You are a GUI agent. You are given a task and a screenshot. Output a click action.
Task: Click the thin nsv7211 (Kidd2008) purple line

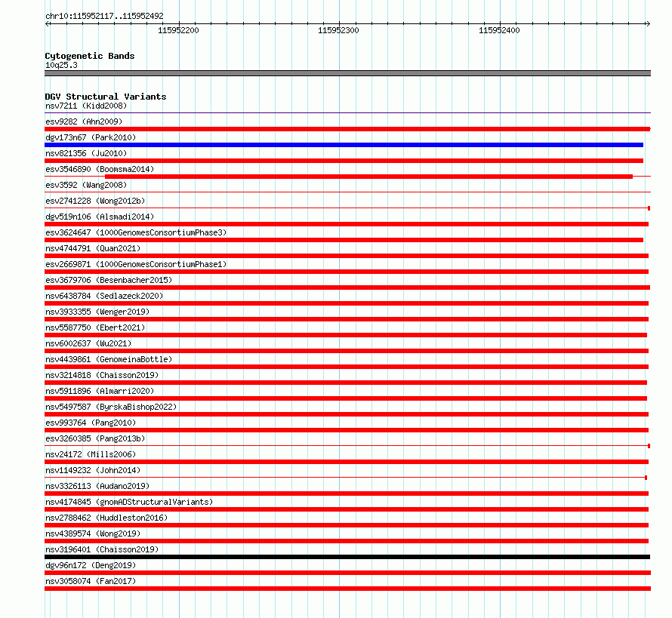347,112
